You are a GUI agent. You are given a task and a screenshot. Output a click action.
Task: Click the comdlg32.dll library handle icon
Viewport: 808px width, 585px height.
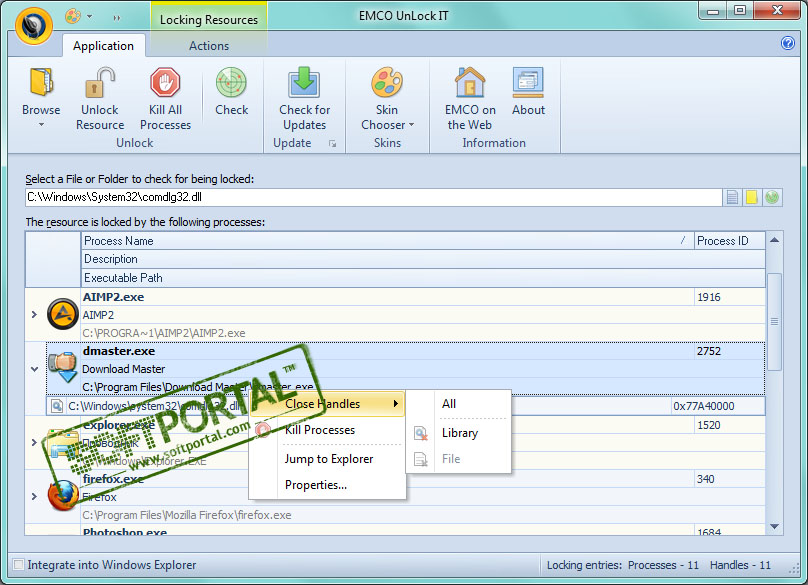click(57, 406)
